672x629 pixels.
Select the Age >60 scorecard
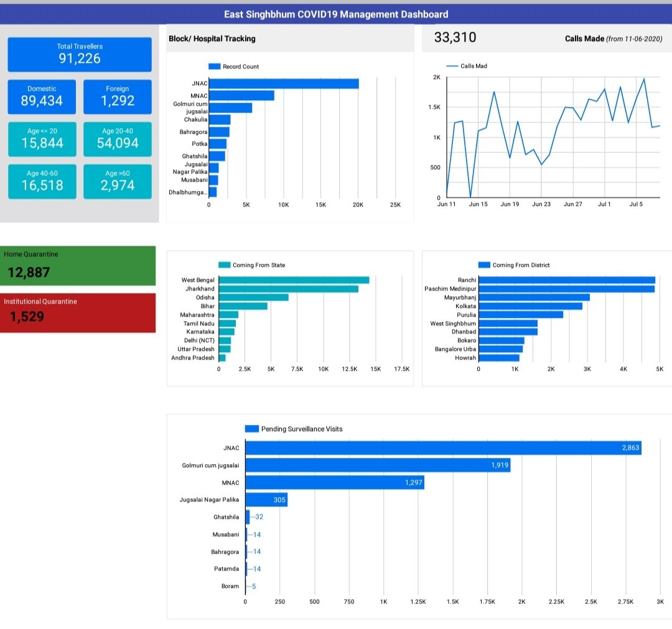coord(118,182)
